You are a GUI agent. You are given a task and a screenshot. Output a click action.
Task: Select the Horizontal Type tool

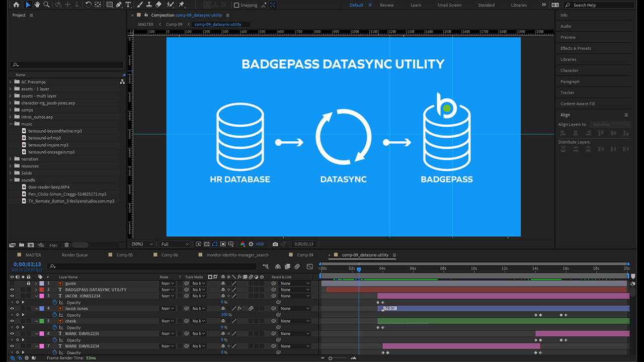click(128, 5)
